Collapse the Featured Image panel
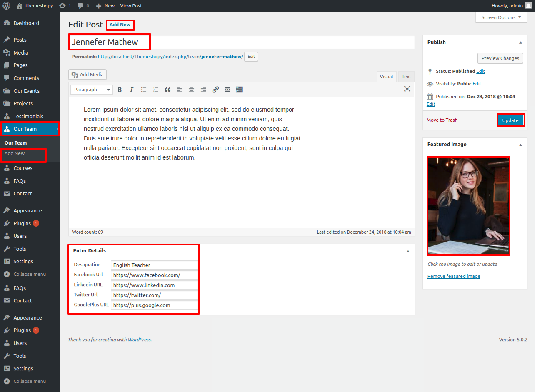 (520, 145)
